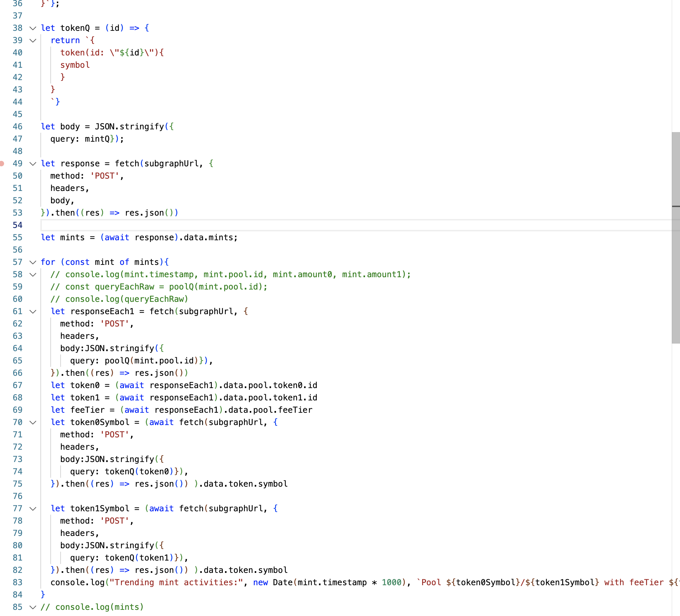Click 'responseEach1' declaration on line 61
680x616 pixels.
[102, 311]
